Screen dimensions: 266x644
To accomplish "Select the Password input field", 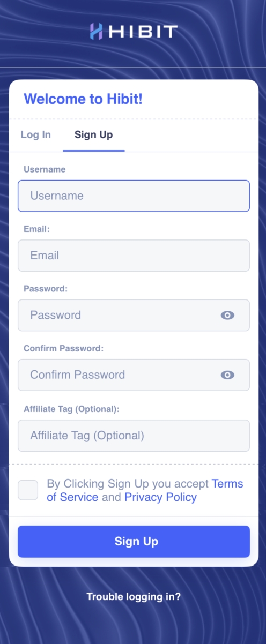I will (134, 315).
